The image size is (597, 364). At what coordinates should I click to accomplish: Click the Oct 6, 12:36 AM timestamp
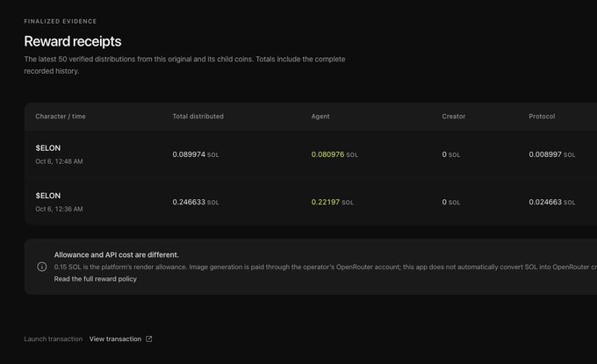pyautogui.click(x=59, y=209)
